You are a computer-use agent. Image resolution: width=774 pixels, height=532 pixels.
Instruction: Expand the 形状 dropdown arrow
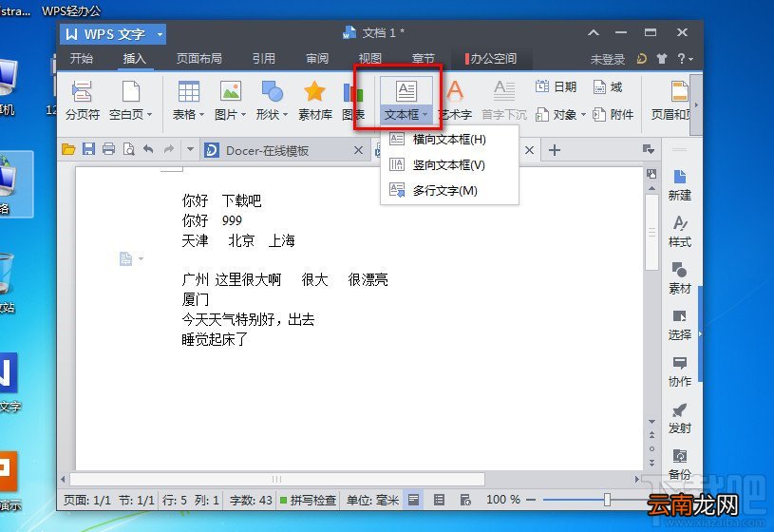285,115
